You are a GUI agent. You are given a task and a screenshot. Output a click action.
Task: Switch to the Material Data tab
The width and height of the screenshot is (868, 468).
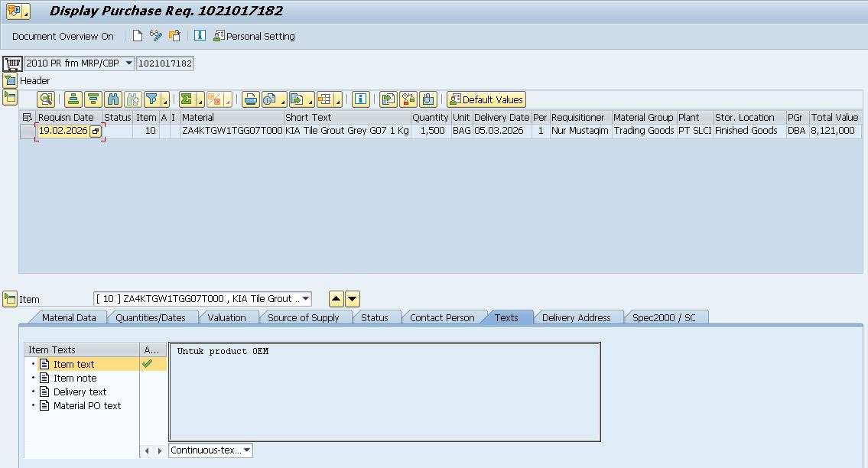(69, 317)
